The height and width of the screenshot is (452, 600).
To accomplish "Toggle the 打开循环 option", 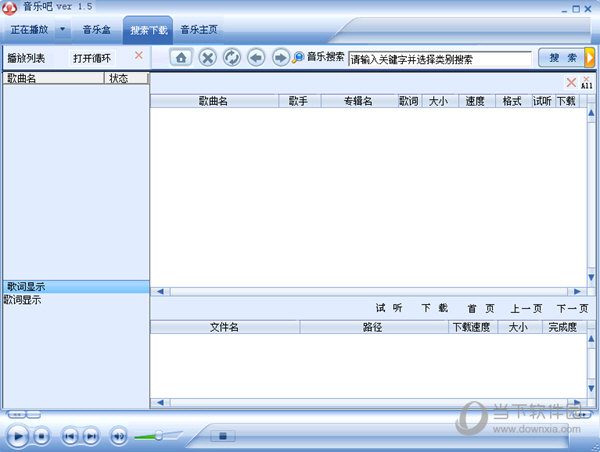I will [92, 58].
